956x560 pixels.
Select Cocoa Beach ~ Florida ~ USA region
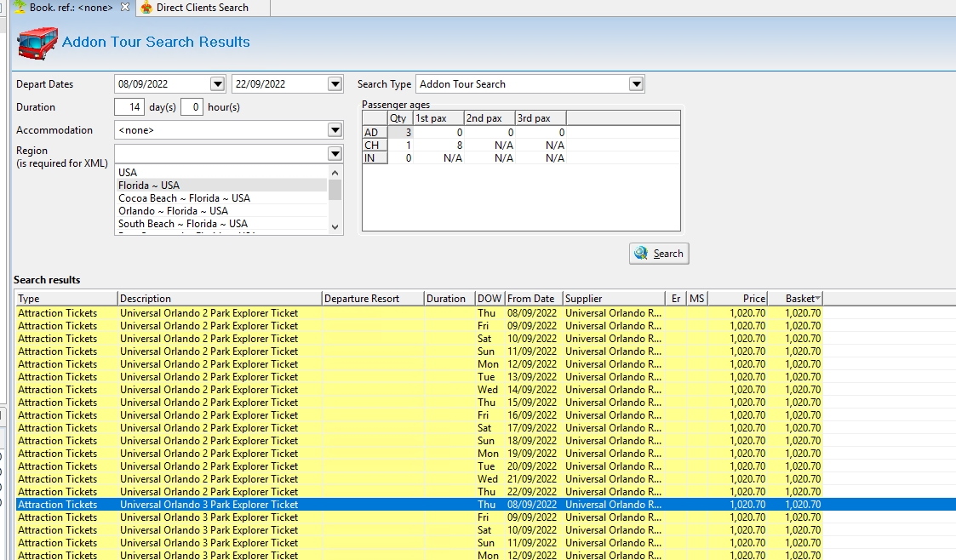pyautogui.click(x=184, y=198)
